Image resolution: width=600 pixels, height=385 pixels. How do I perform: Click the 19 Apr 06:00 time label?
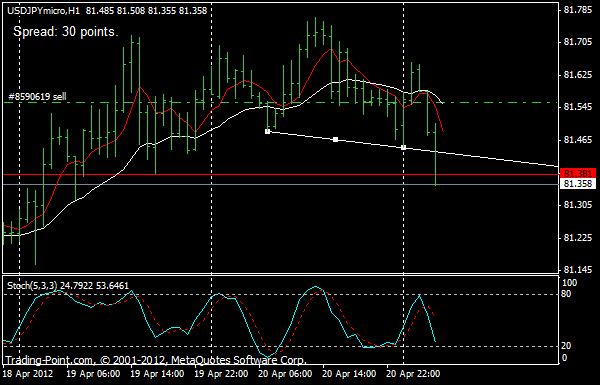(x=93, y=374)
